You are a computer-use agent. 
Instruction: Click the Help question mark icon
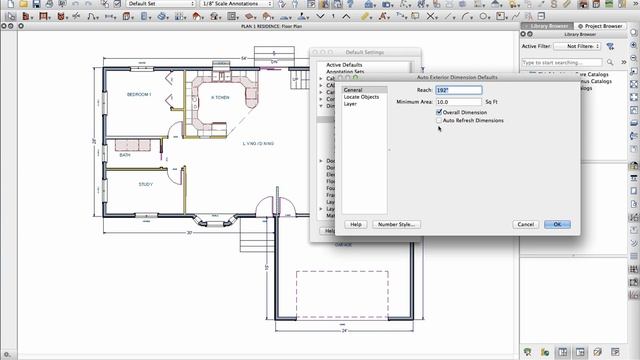tap(350, 4)
